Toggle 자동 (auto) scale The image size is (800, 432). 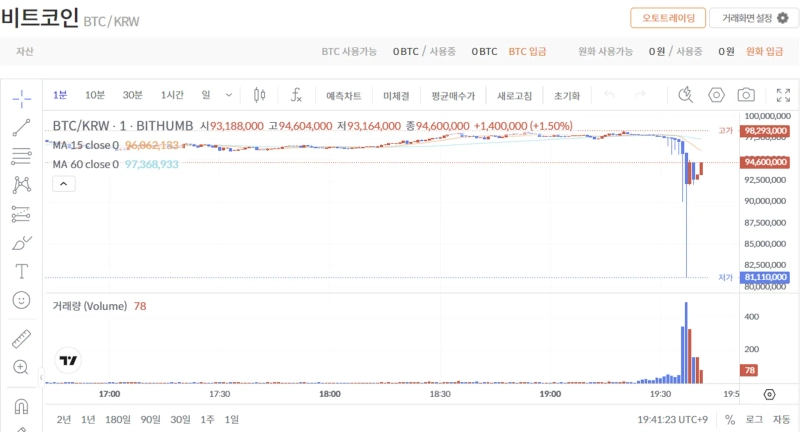click(x=780, y=420)
